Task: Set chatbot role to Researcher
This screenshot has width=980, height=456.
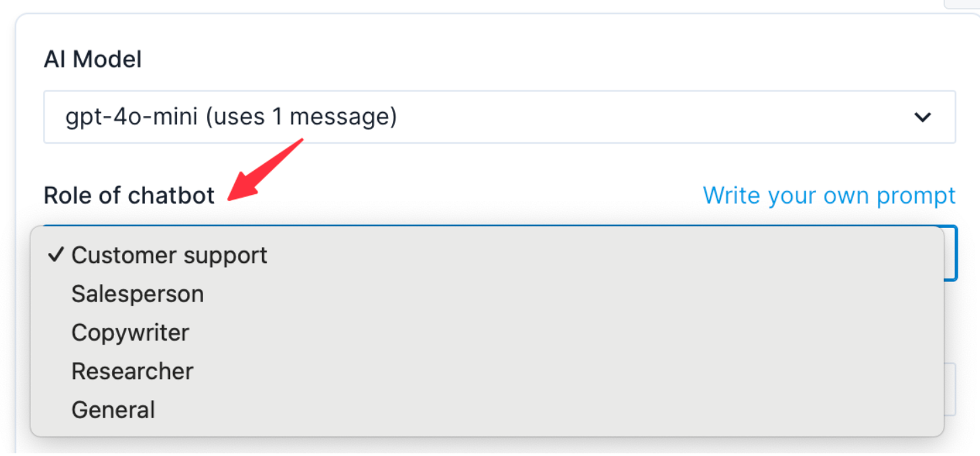Action: pos(132,371)
